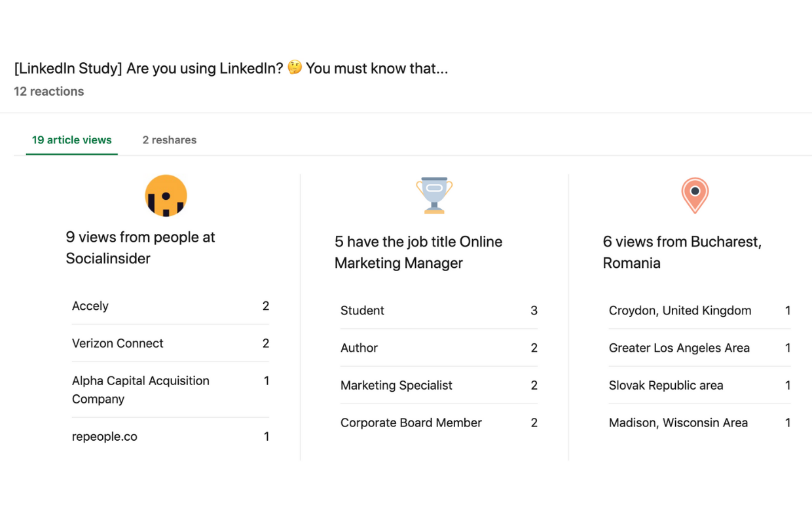Image resolution: width=812 pixels, height=524 pixels.
Task: Select the Author job title row
Action: 439,348
